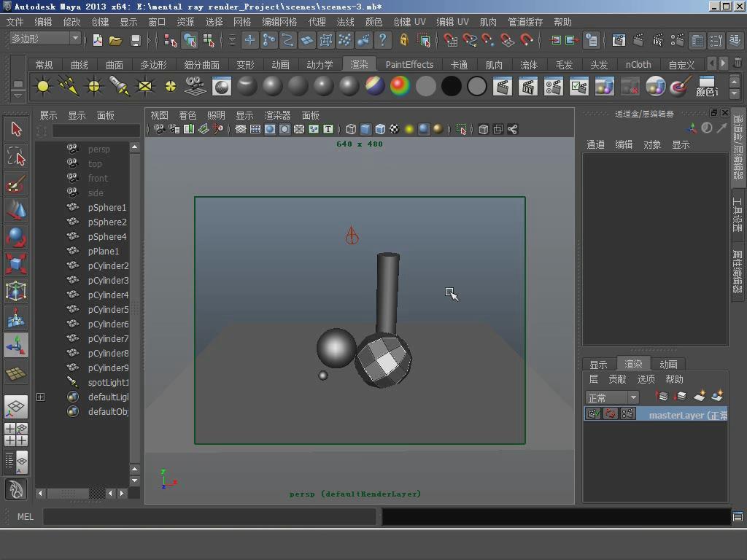Toggle viewport textured checker display
This screenshot has width=747, height=560.
click(x=395, y=129)
